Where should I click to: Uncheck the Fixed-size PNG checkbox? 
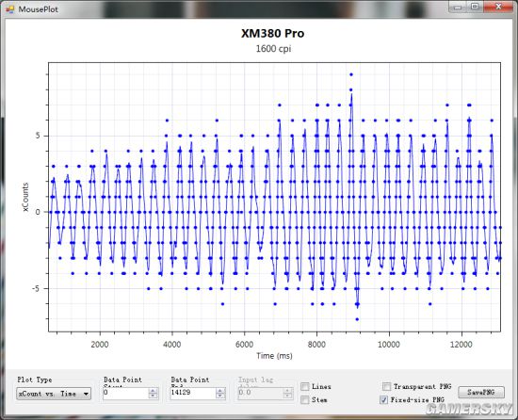click(x=384, y=400)
